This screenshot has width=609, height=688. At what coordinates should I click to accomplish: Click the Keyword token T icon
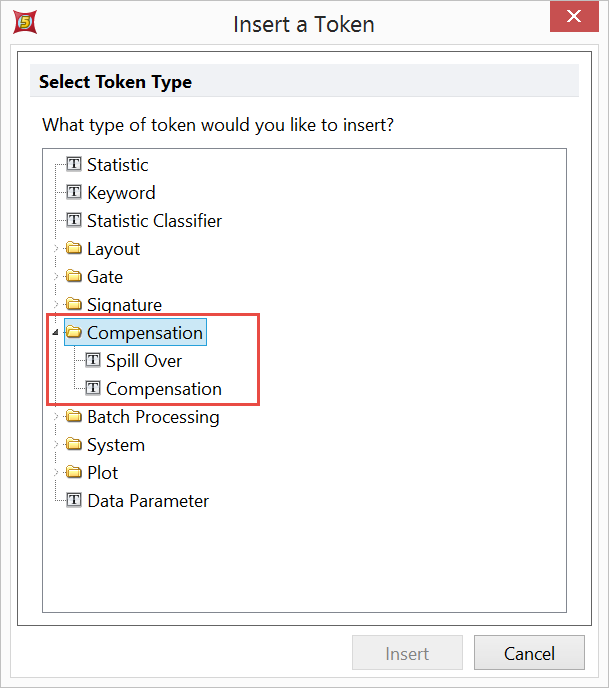pos(74,192)
